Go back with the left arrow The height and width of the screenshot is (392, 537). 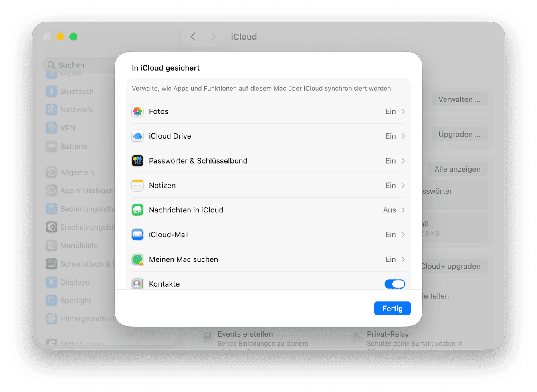pyautogui.click(x=193, y=37)
